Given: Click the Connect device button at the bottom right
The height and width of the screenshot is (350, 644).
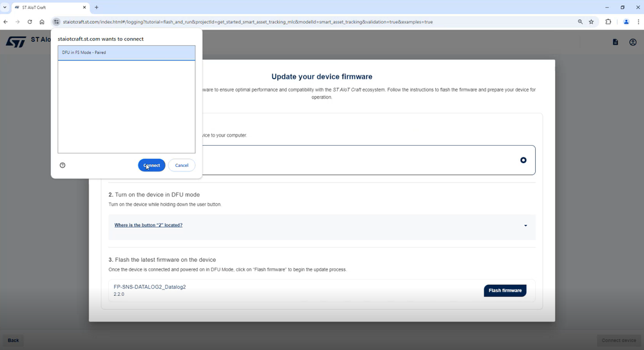Looking at the screenshot, I should click(618, 340).
